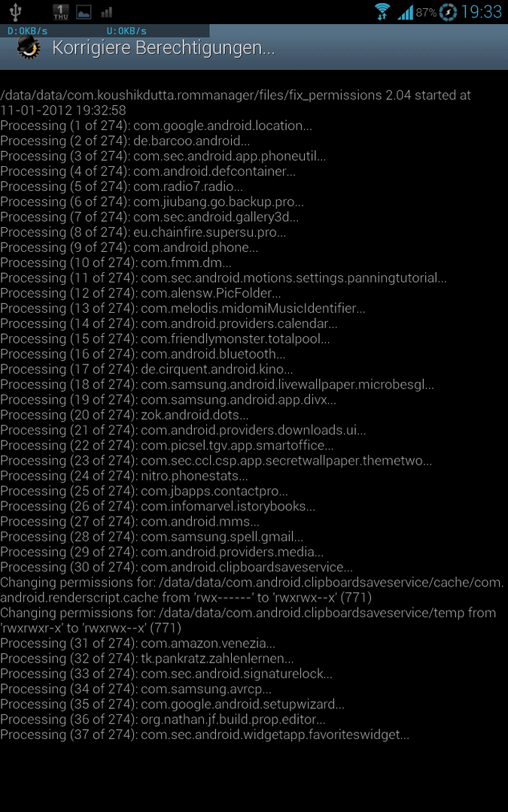Image resolution: width=508 pixels, height=812 pixels.
Task: Tap the 19:33 clock
Action: (481, 12)
